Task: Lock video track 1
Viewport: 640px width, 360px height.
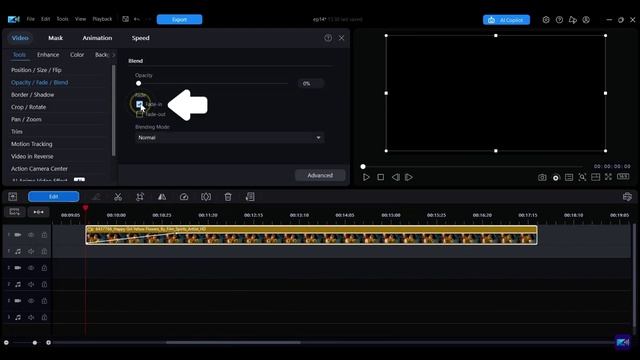Action: click(x=44, y=235)
